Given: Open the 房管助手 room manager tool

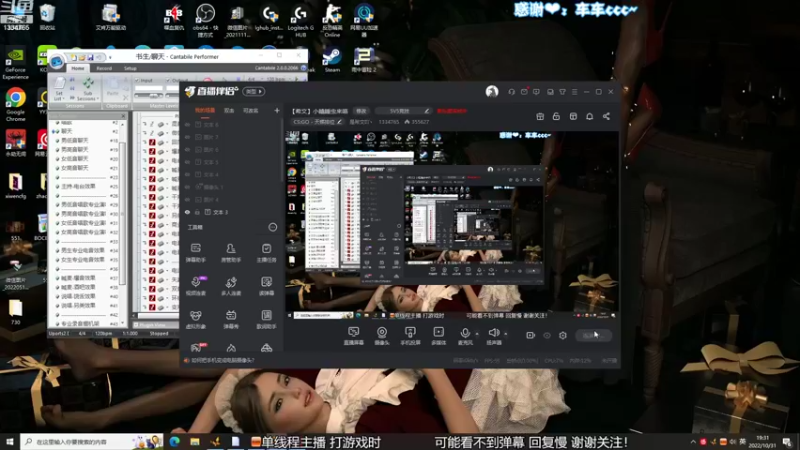Looking at the screenshot, I should 231,250.
